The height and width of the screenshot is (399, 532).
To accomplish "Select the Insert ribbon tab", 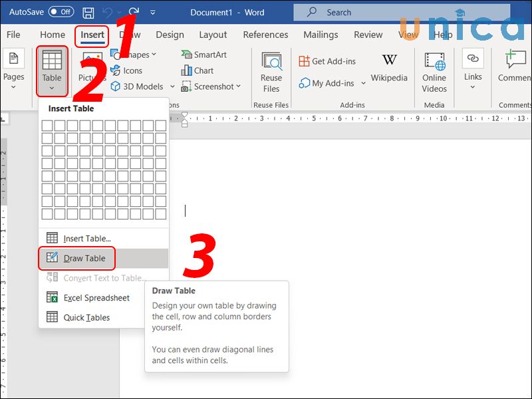I will coord(92,35).
